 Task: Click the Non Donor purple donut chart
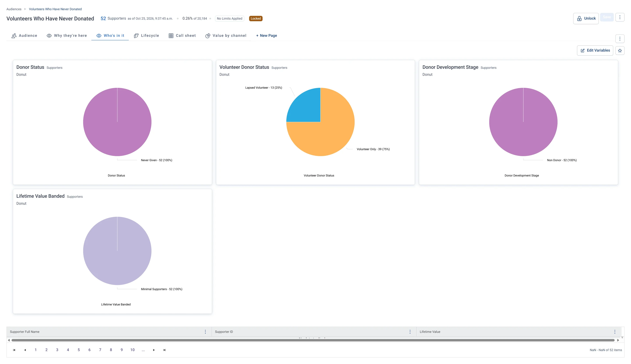[523, 122]
